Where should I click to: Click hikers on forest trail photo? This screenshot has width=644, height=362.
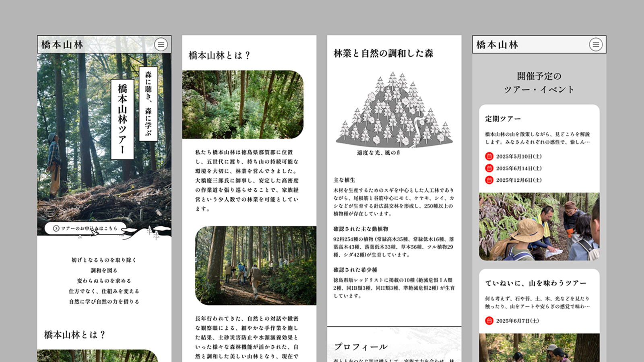(x=256, y=265)
